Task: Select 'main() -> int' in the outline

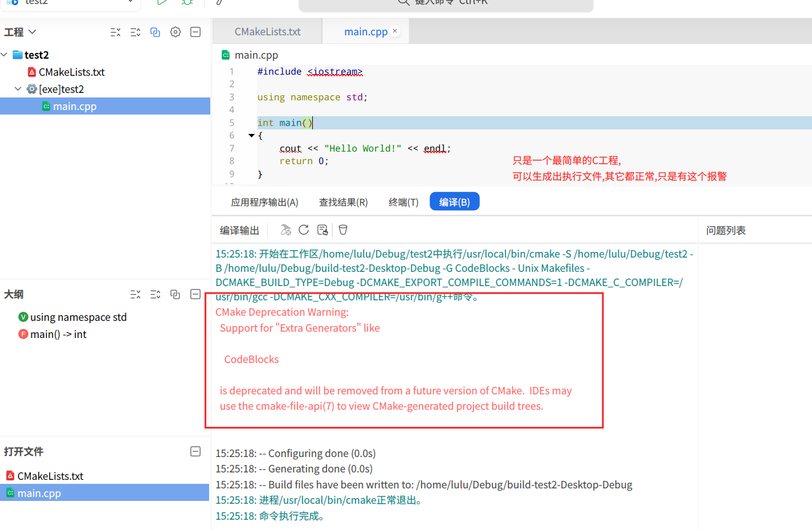Action: pos(58,335)
